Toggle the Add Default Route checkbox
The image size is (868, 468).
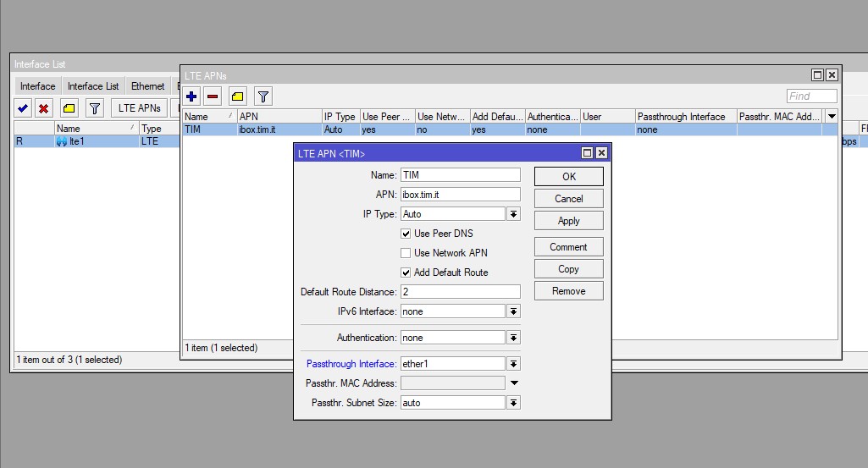(406, 273)
